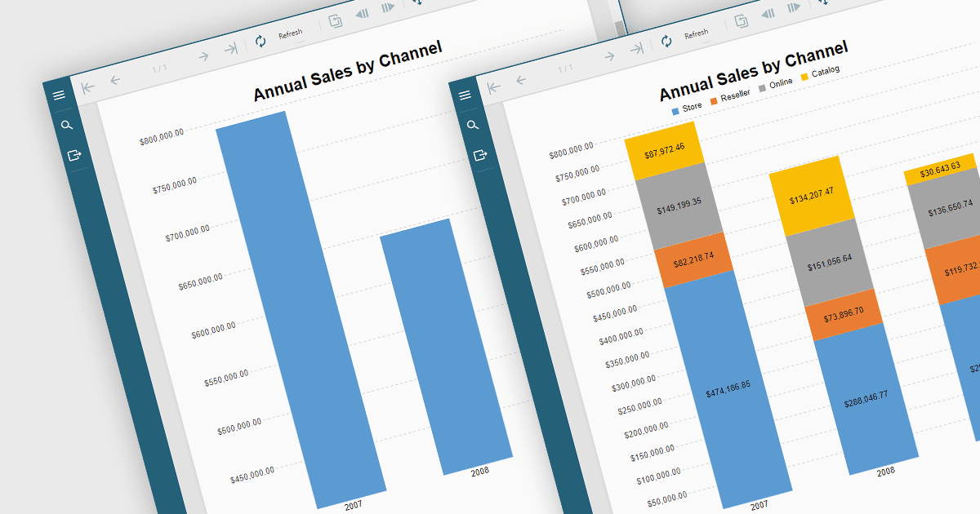Open the hamburger menu in the right viewer window

[465, 95]
